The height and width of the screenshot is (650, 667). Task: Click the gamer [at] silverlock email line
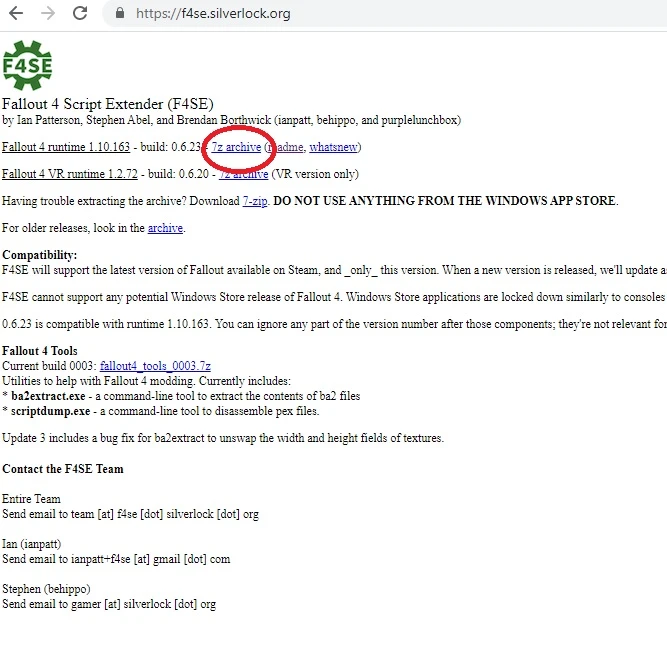109,604
